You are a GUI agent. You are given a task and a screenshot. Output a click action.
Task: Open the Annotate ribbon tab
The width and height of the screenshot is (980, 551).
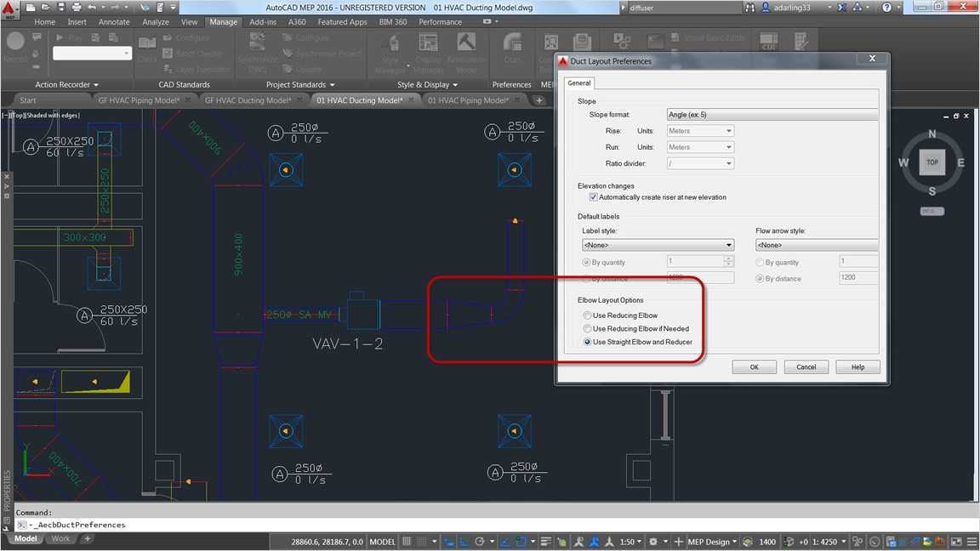(x=114, y=22)
